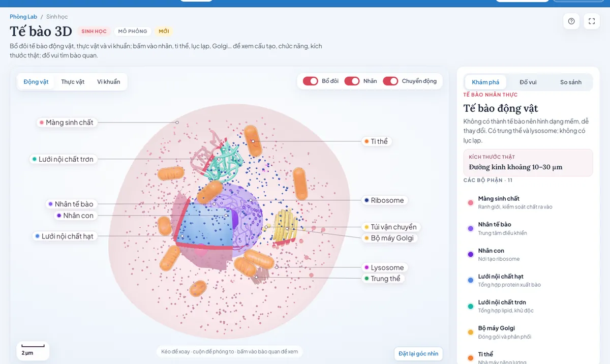This screenshot has width=610, height=364.
Task: Turn off the Nhân switch
Action: [x=352, y=81]
